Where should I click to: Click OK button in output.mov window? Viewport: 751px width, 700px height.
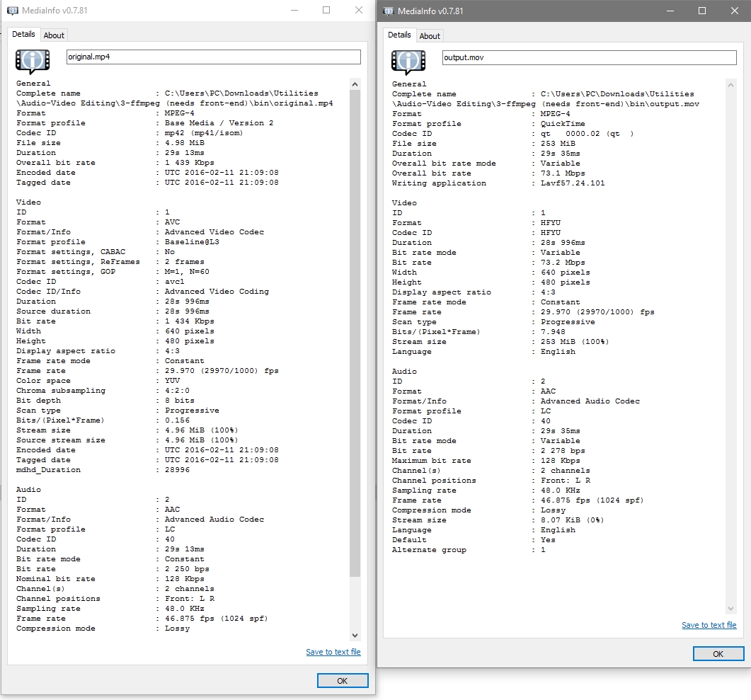[x=718, y=653]
